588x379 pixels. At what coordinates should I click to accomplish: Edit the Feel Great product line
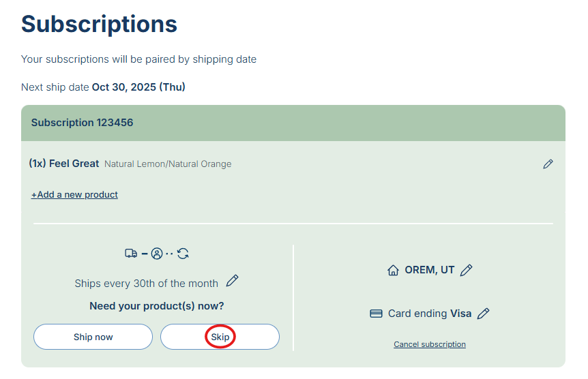(x=548, y=164)
